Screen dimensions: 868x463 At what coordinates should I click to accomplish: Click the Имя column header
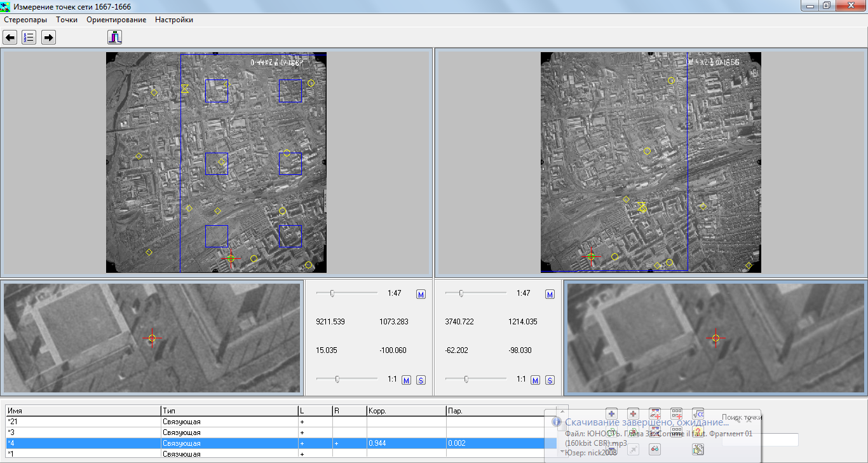[83, 411]
